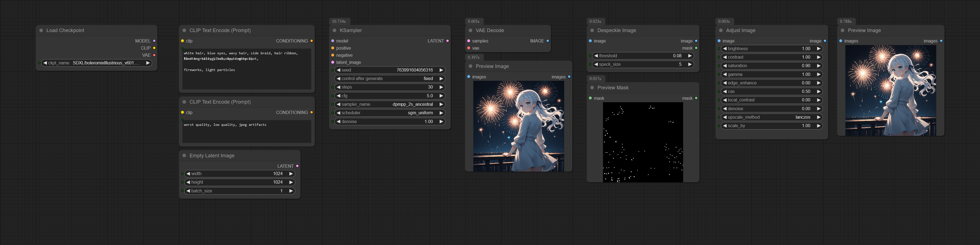
Task: Collapse the Adjust Image node dot
Action: pos(721,30)
